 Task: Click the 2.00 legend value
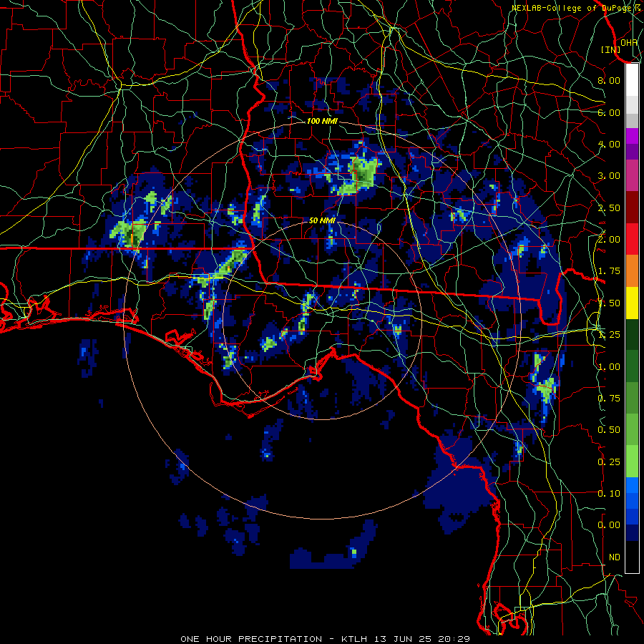(x=609, y=240)
